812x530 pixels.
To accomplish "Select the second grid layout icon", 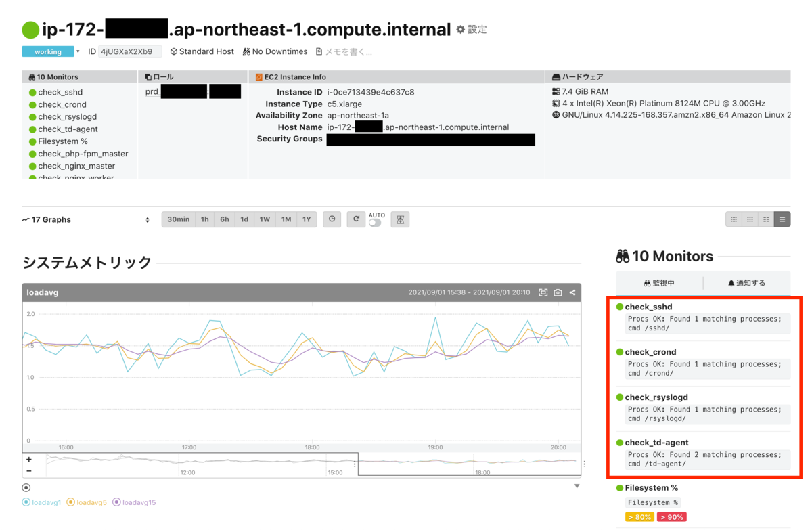I will 750,219.
